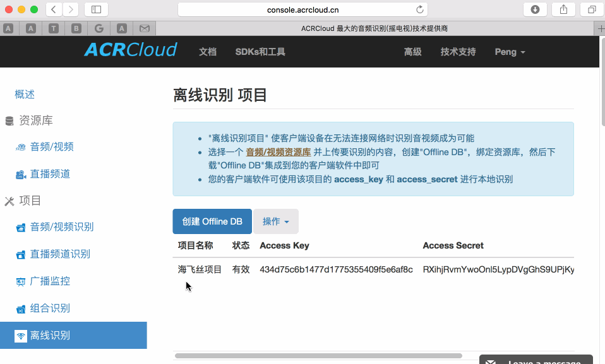Go back with Safari's back arrow
The height and width of the screenshot is (364, 605).
coord(54,9)
